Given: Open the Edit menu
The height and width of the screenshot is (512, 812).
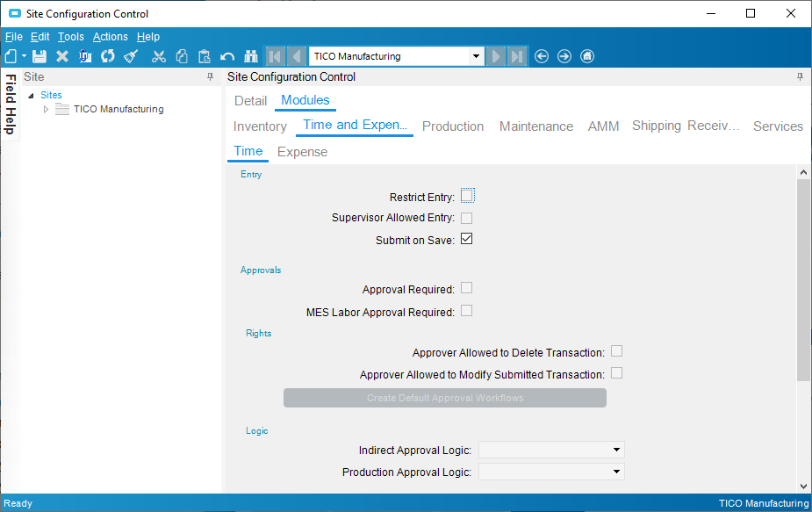Looking at the screenshot, I should (40, 37).
